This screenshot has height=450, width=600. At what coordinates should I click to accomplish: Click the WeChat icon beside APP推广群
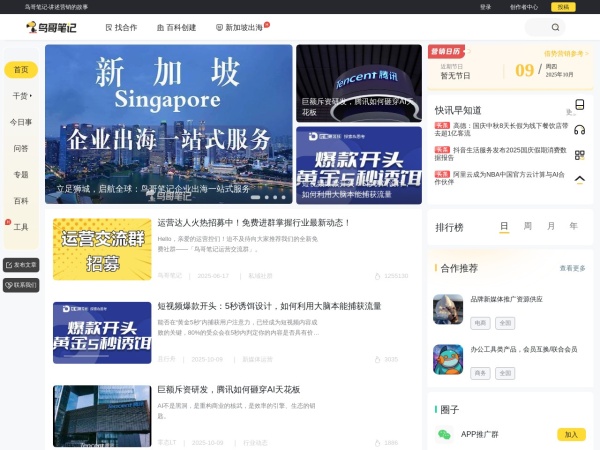click(445, 435)
